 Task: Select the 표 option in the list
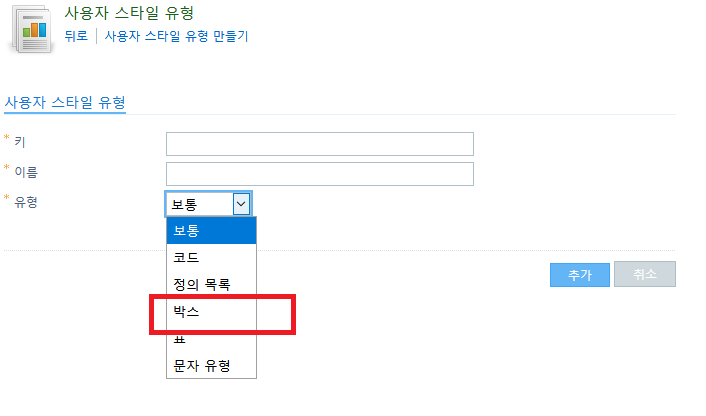[x=211, y=339]
